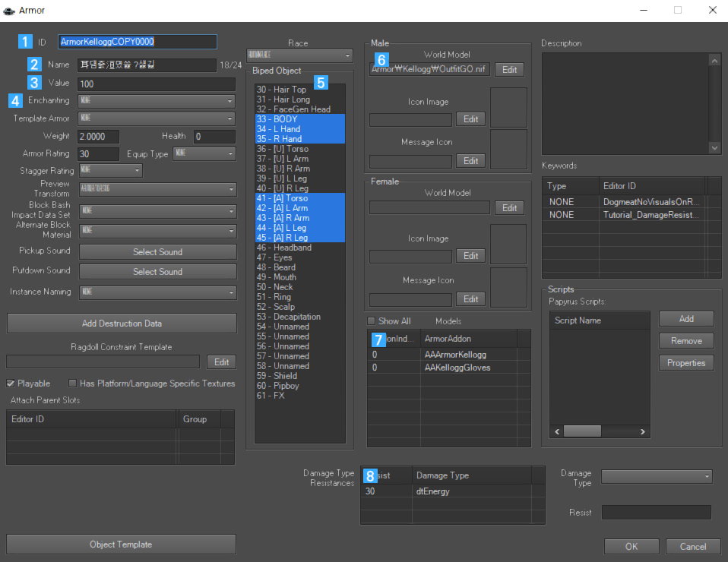728x562 pixels.
Task: Open the Enchanting dropdown
Action: (x=157, y=101)
